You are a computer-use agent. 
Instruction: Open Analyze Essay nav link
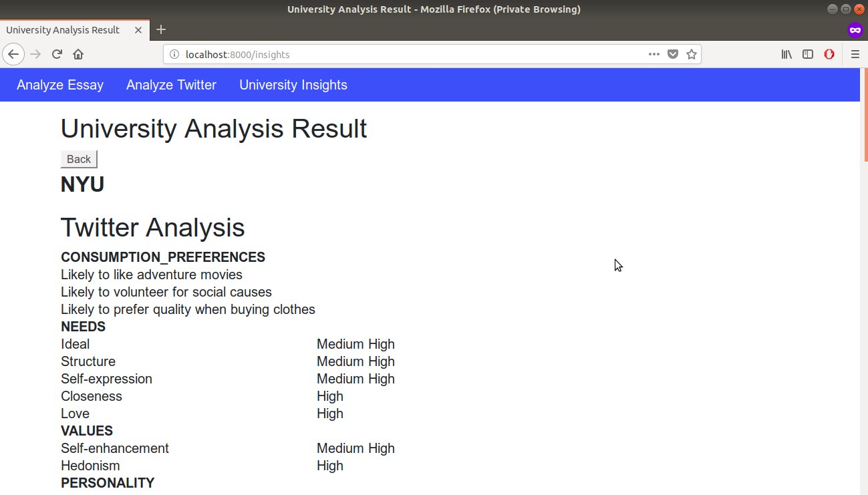(60, 85)
